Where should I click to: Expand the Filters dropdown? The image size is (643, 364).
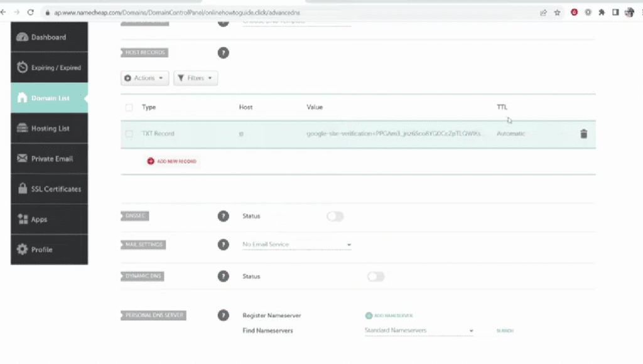pyautogui.click(x=195, y=78)
